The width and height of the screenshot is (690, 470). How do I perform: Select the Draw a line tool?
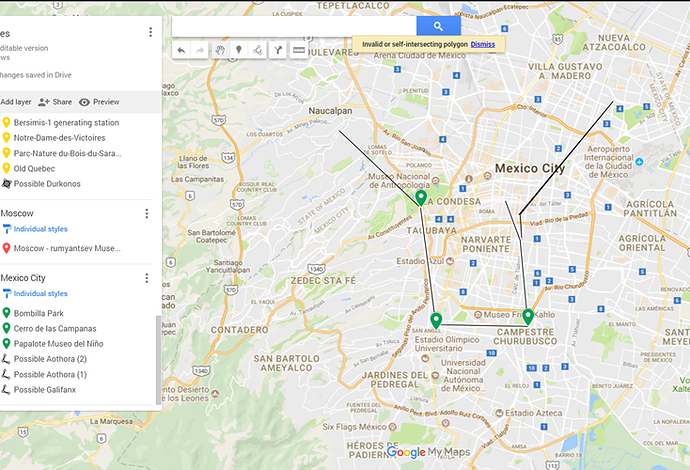[x=258, y=49]
